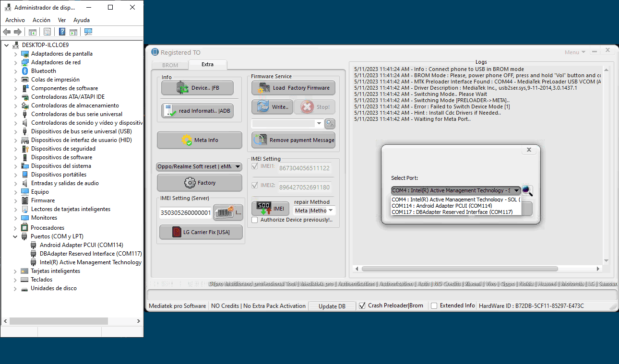This screenshot has width=619, height=364.
Task: Click Remove payment Message button
Action: point(293,140)
